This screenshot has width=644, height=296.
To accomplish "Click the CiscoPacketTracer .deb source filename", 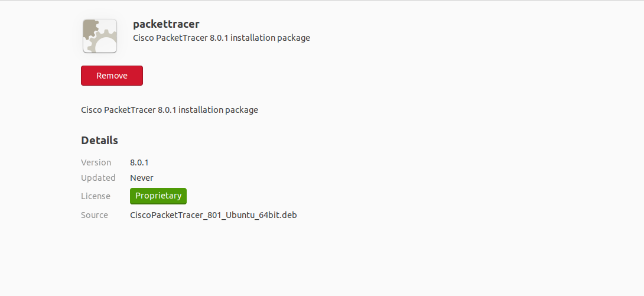I will pos(213,215).
